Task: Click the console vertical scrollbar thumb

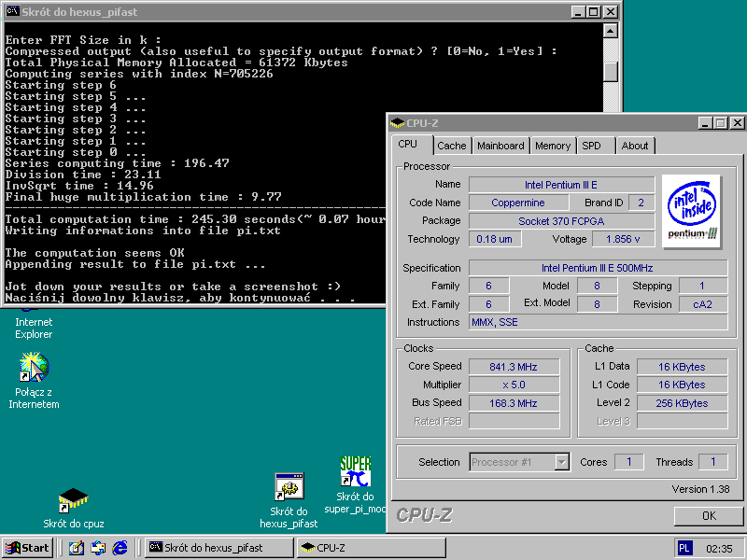Action: 611,72
